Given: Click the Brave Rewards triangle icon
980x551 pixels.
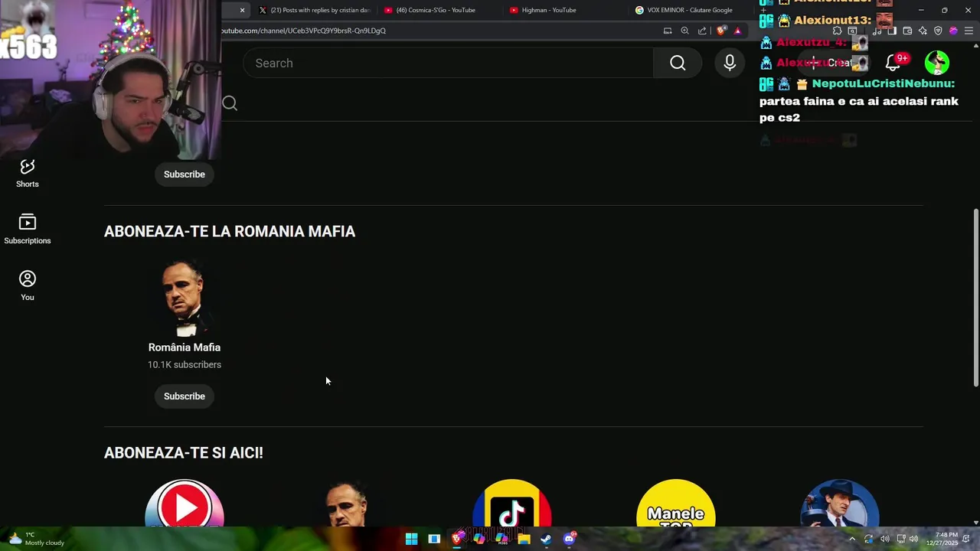Looking at the screenshot, I should [737, 31].
